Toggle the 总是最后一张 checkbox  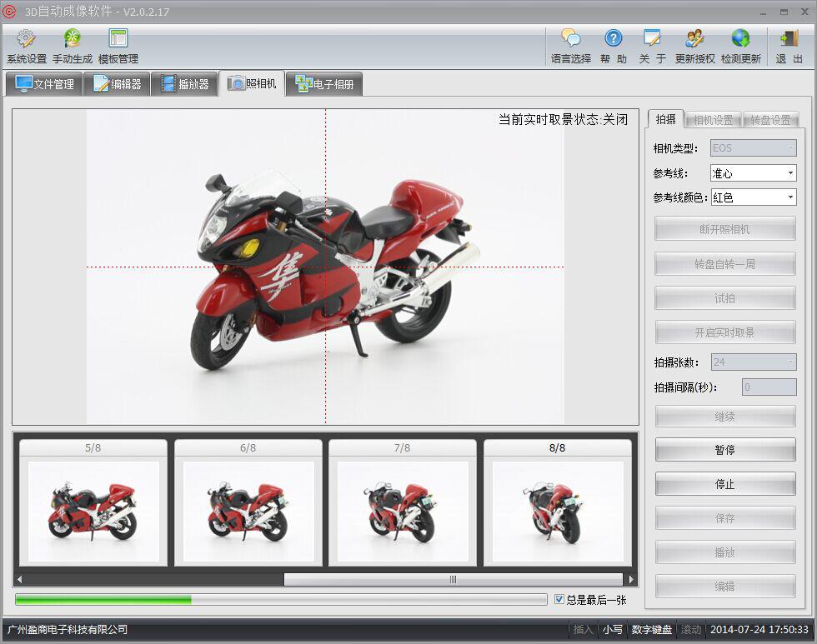pyautogui.click(x=559, y=599)
